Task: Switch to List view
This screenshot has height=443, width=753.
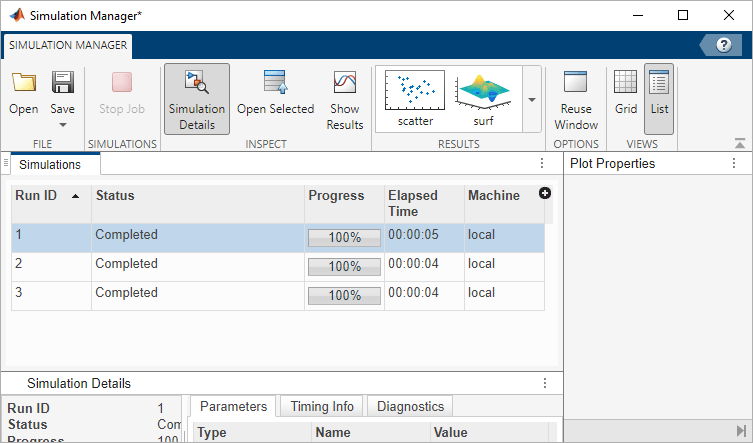Action: 659,99
